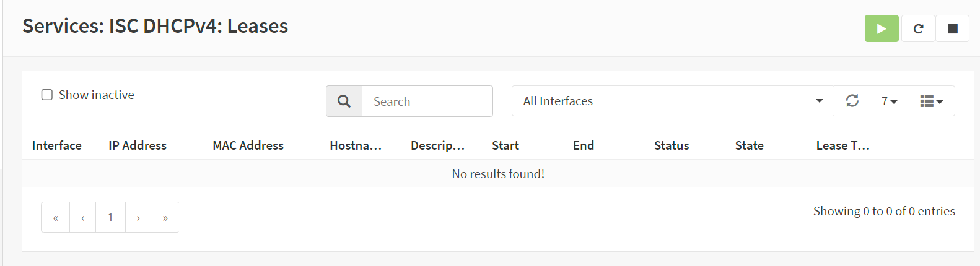
Task: Open the rows-per-page dropdown showing 7
Action: click(x=889, y=101)
